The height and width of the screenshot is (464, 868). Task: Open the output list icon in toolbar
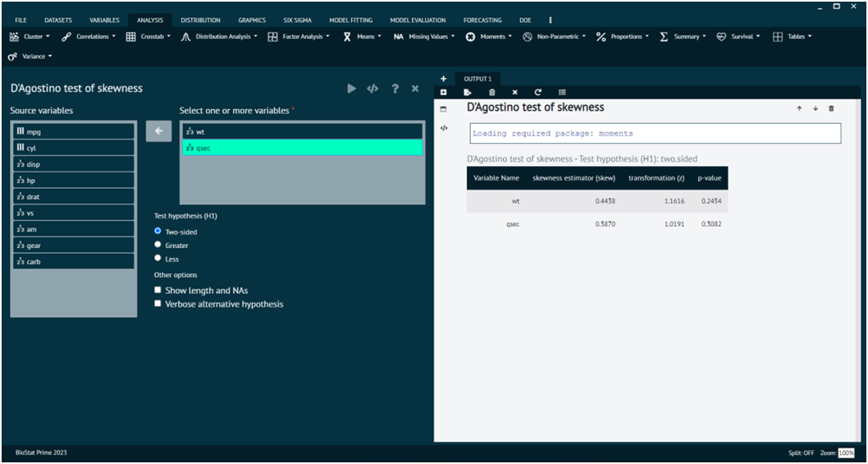pos(562,92)
